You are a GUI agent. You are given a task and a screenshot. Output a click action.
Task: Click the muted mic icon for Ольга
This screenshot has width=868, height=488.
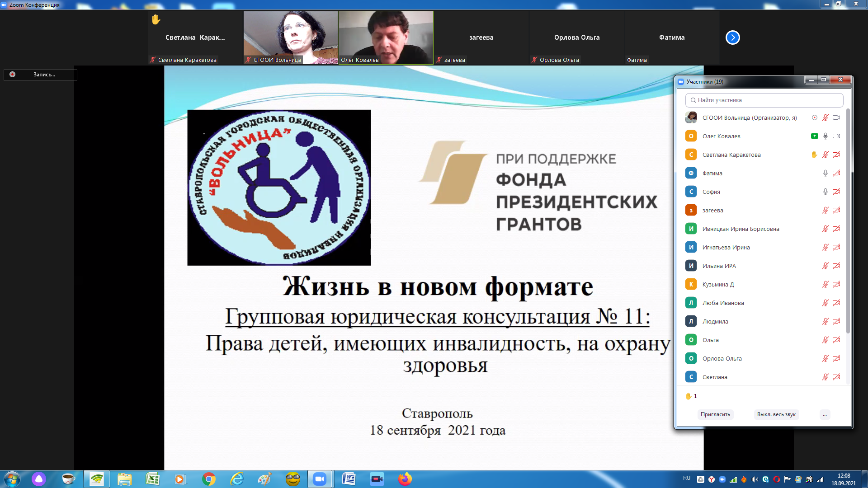[825, 340]
